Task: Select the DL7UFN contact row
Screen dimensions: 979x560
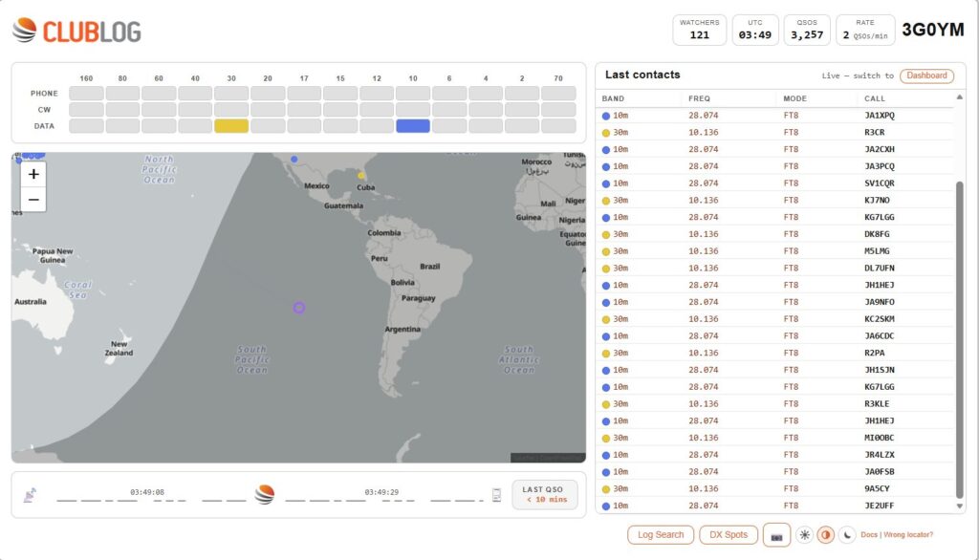Action: coord(774,268)
